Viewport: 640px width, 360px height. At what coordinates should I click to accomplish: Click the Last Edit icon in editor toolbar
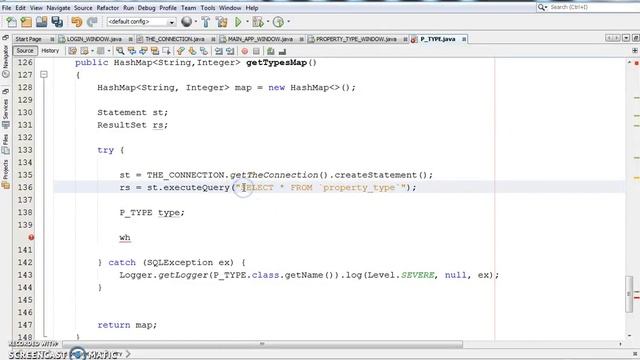pos(72,51)
